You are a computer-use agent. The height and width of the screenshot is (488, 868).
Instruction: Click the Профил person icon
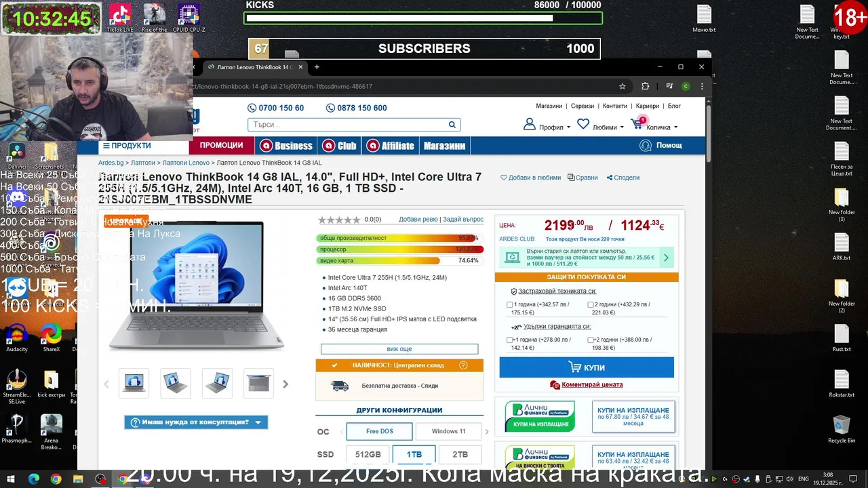pyautogui.click(x=529, y=125)
